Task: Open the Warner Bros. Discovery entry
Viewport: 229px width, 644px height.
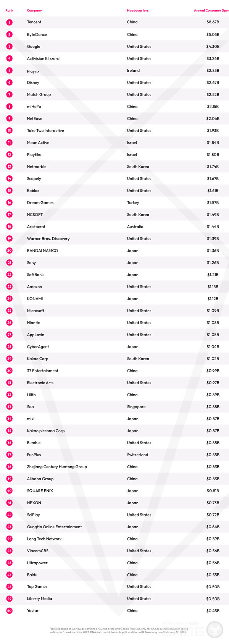Action: (48, 239)
